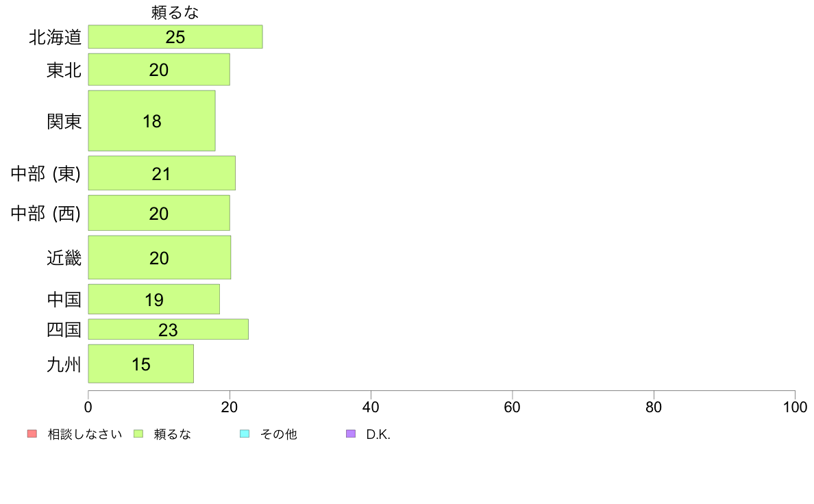This screenshot has width=814, height=504.
Task: Click the 九州 bar labeled 15
Action: coord(140,364)
